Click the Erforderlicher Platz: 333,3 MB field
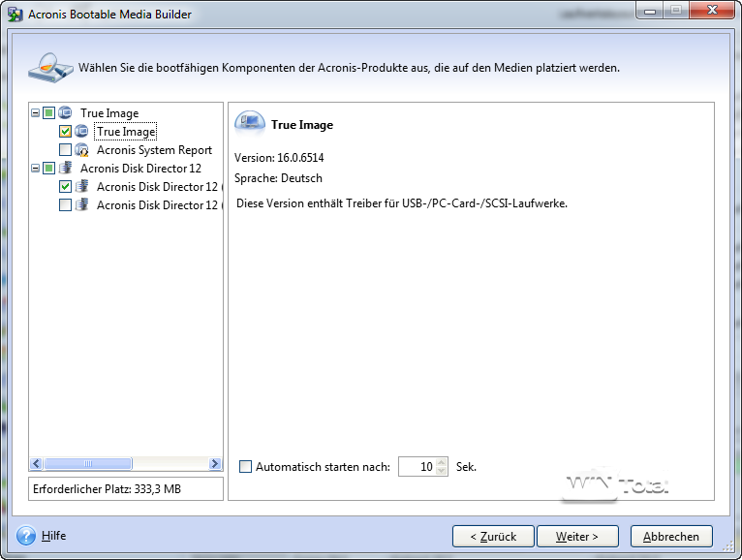 pyautogui.click(x=126, y=489)
